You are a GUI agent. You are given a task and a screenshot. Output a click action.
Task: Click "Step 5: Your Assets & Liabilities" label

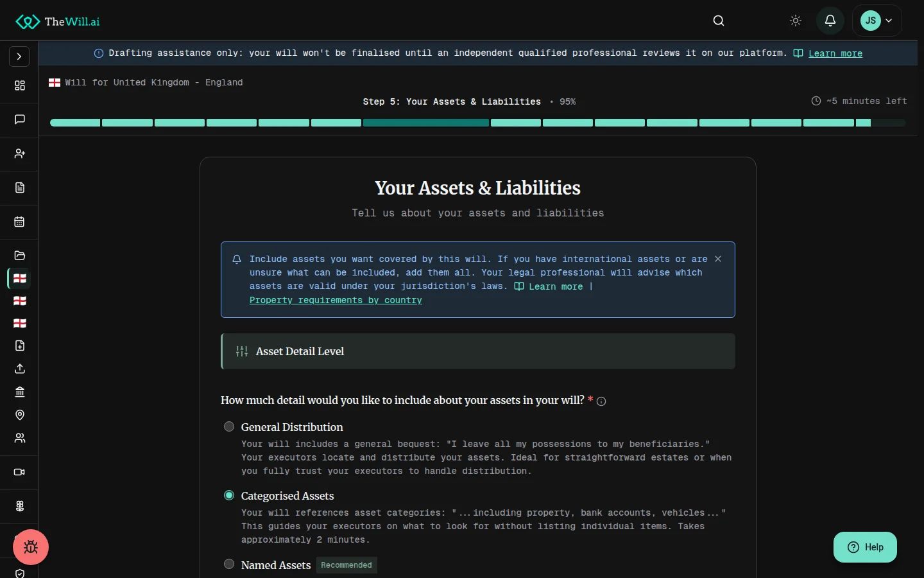click(x=452, y=101)
